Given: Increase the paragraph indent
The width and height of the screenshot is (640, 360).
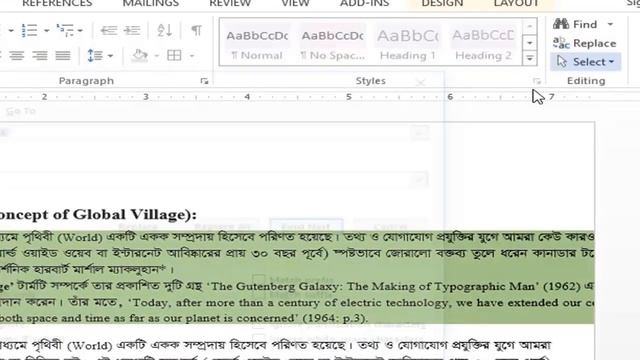Looking at the screenshot, I should (x=132, y=31).
